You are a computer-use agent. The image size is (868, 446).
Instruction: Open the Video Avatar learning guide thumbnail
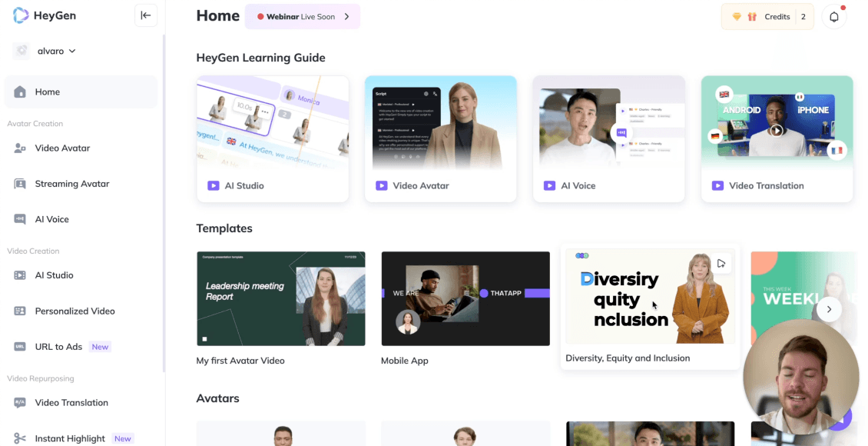point(441,122)
